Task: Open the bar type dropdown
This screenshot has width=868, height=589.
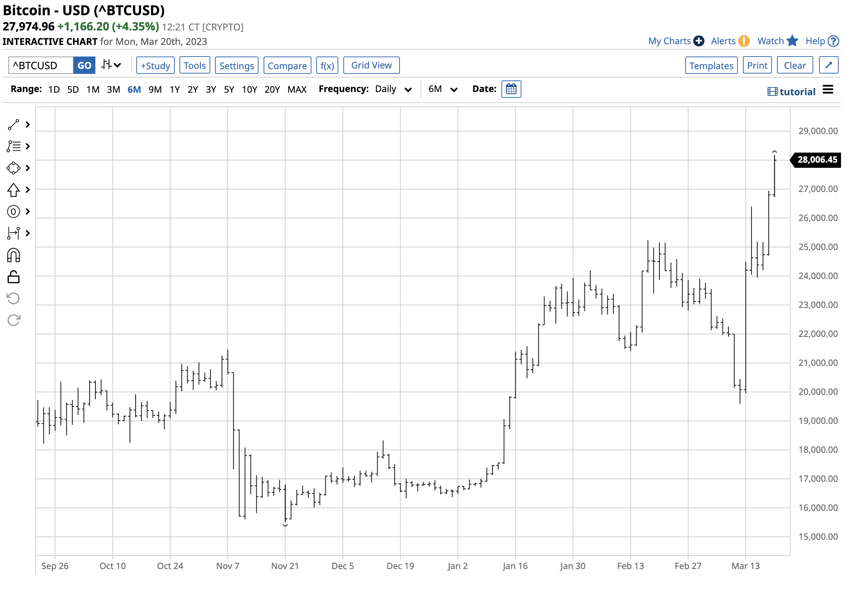Action: click(112, 65)
